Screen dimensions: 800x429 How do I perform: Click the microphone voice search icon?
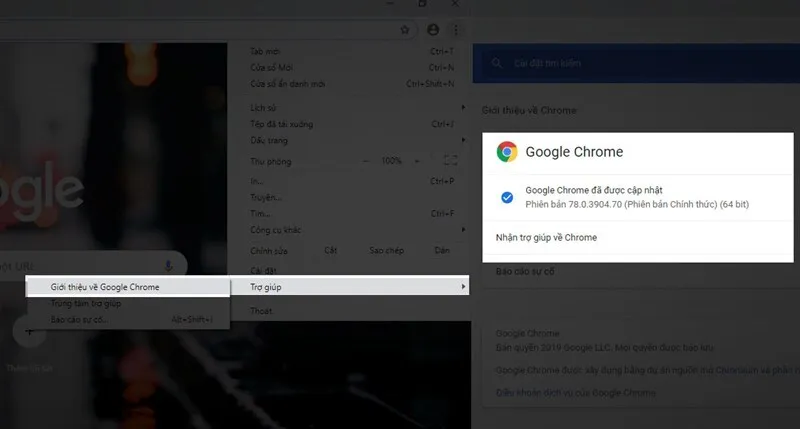click(x=168, y=266)
